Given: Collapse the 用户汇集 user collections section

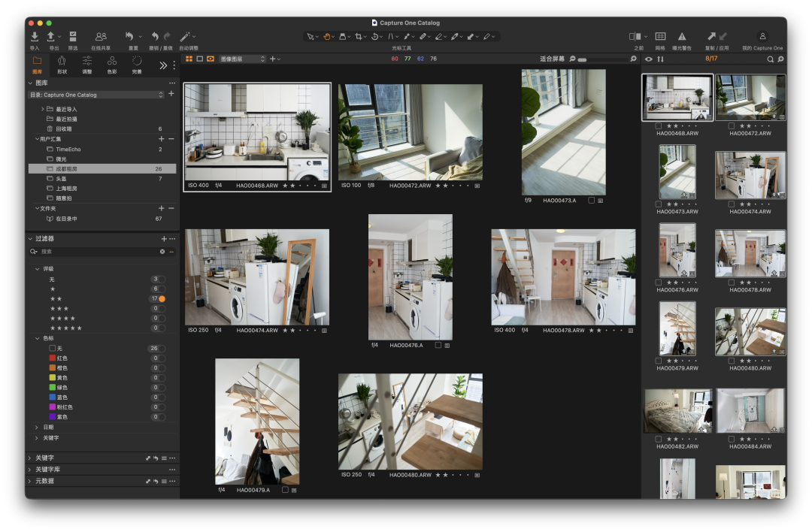Looking at the screenshot, I should (x=37, y=139).
